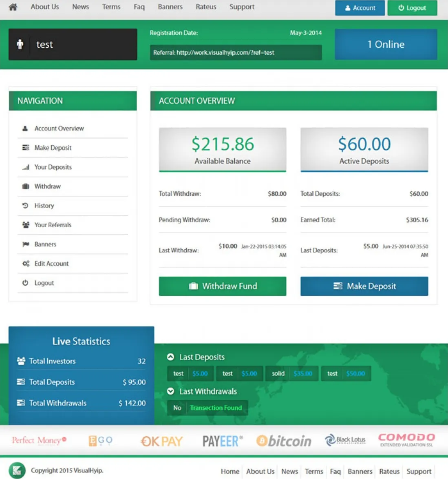The image size is (448, 479).
Task: Click footer News link
Action: 289,471
